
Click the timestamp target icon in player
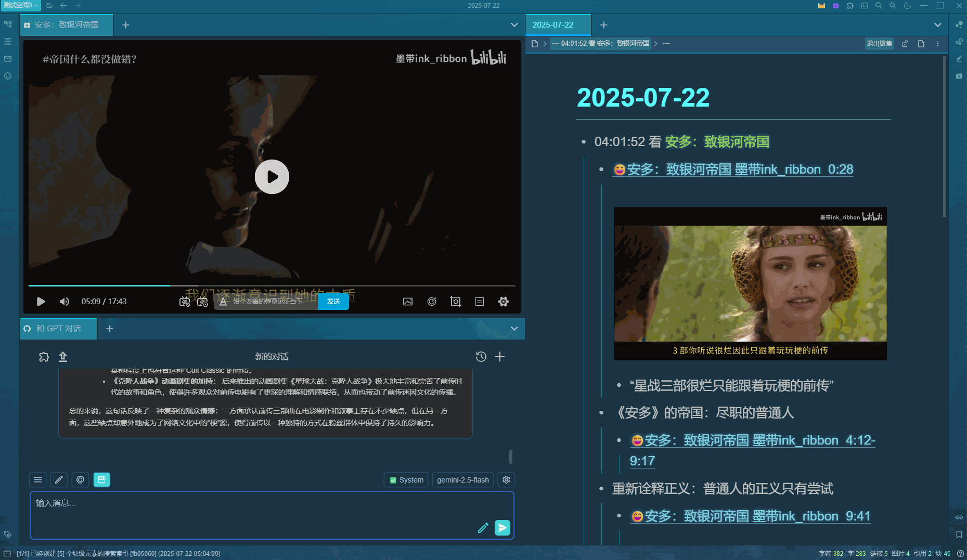pyautogui.click(x=432, y=302)
